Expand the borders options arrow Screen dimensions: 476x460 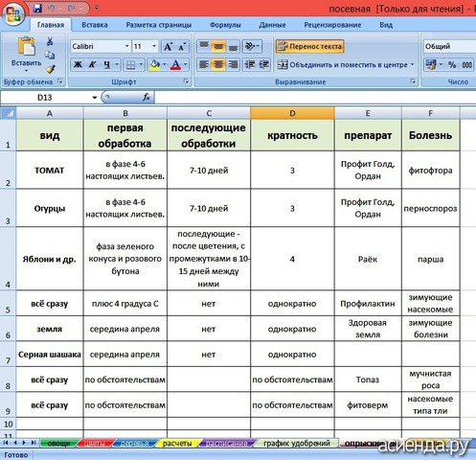(141, 65)
